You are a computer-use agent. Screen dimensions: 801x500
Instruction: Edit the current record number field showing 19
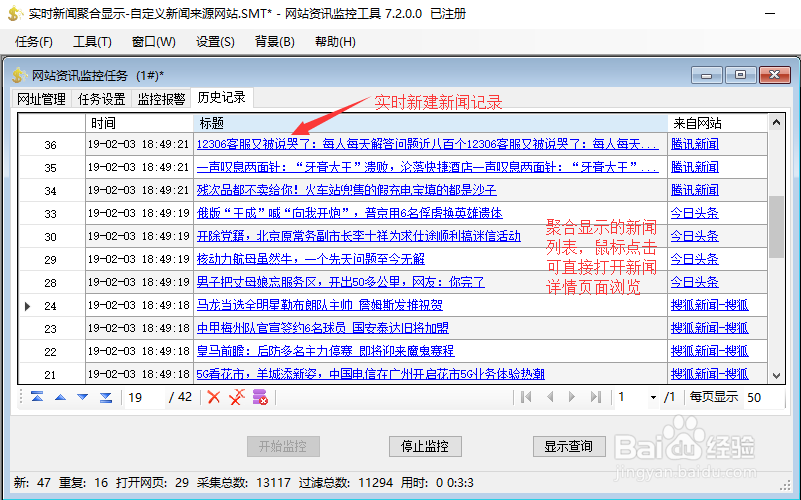point(143,397)
